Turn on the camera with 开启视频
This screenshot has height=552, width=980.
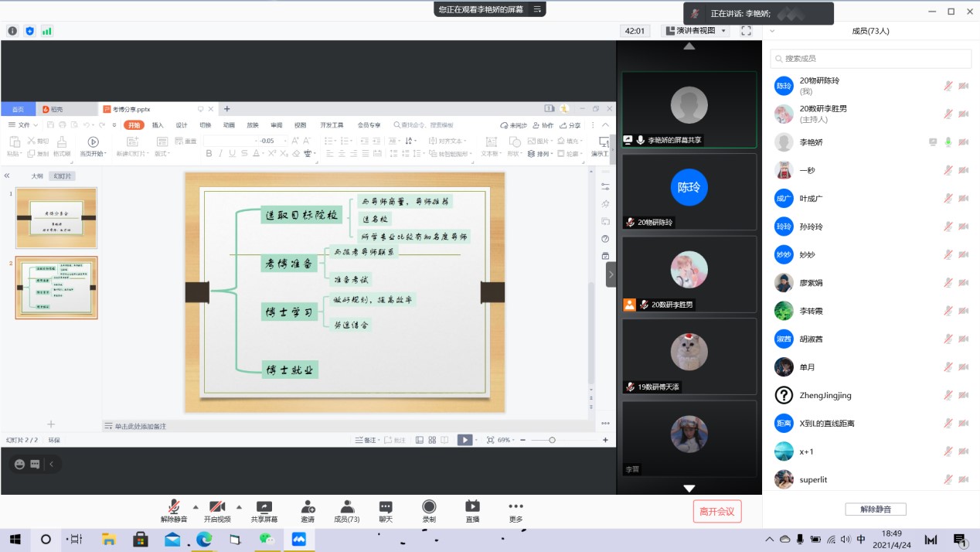(x=217, y=511)
